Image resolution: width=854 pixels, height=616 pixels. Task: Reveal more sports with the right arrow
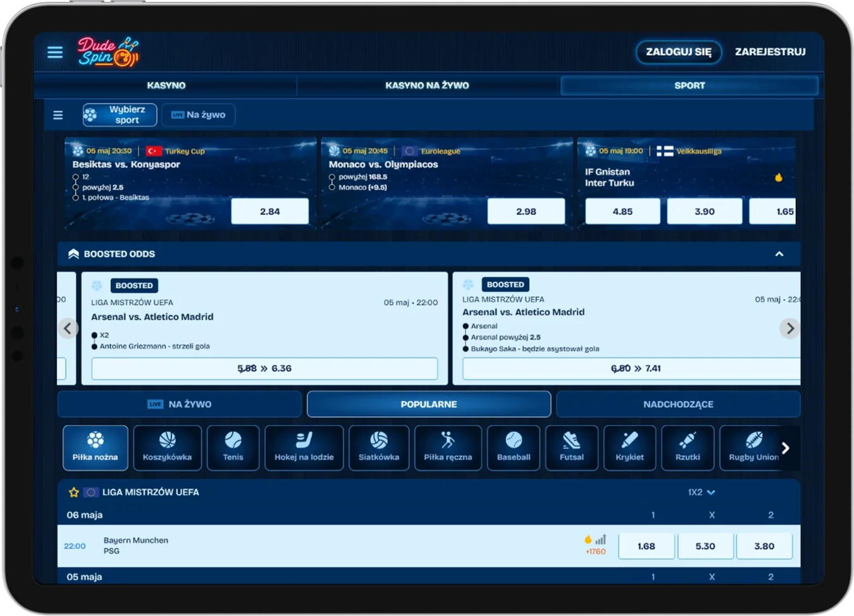pyautogui.click(x=786, y=448)
